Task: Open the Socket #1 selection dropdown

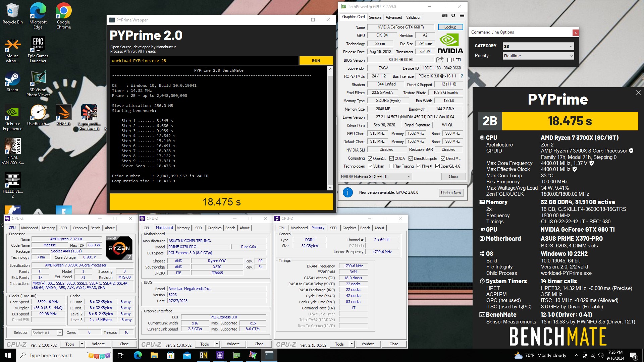Action: pos(47,333)
